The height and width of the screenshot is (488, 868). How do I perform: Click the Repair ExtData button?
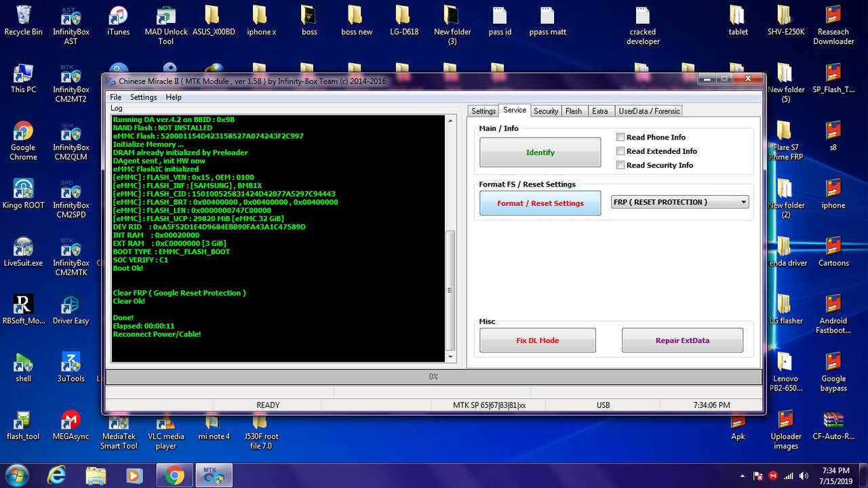(x=682, y=340)
